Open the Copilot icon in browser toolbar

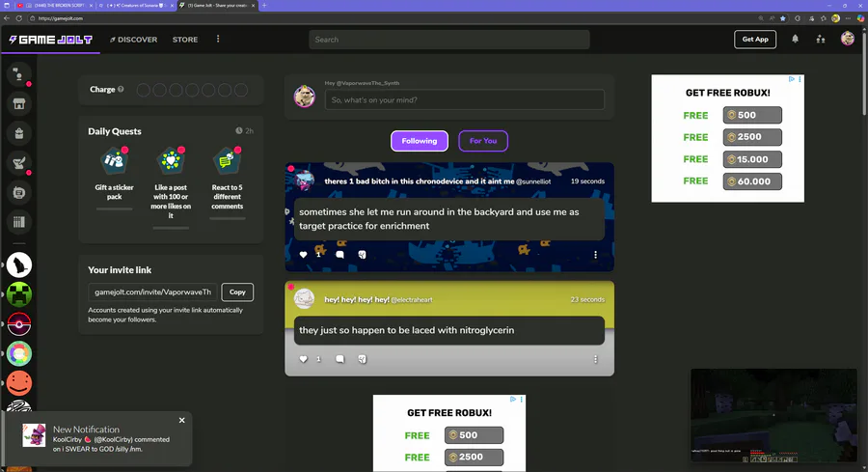tap(861, 18)
